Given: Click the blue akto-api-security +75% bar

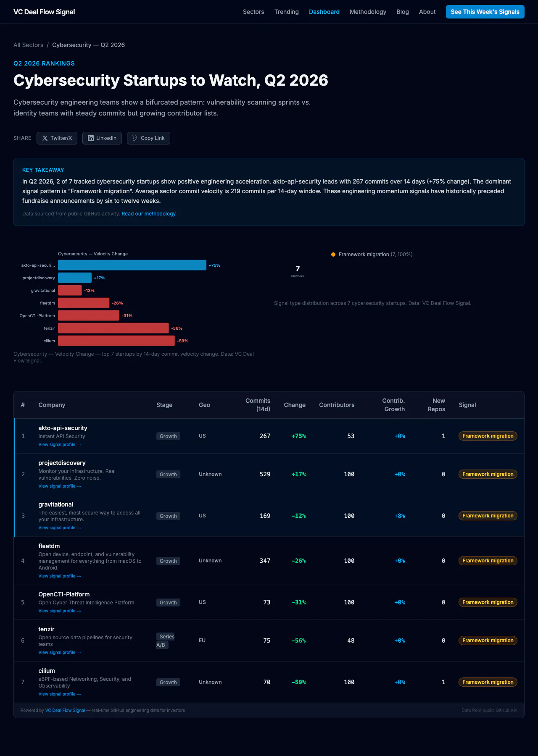Looking at the screenshot, I should 132,265.
